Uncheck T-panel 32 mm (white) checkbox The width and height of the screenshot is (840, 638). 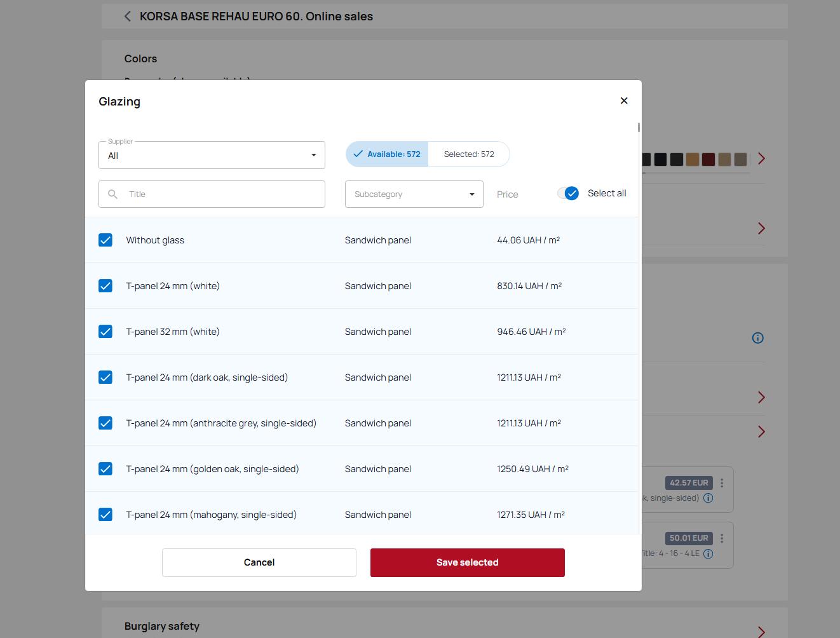click(105, 332)
